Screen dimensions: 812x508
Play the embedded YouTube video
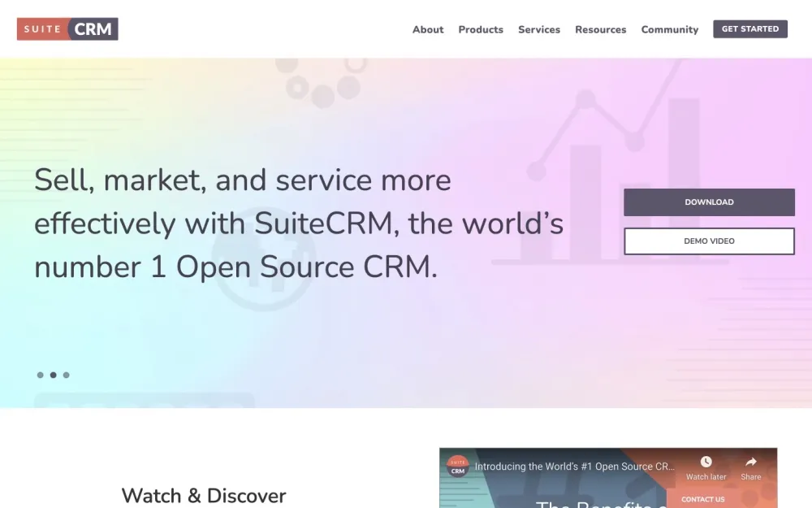click(x=609, y=496)
